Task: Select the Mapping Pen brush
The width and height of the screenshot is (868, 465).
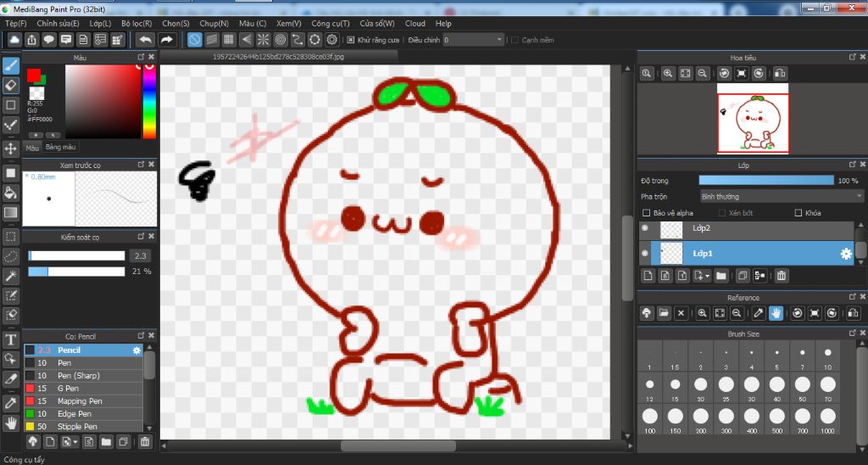Action: pos(83,401)
